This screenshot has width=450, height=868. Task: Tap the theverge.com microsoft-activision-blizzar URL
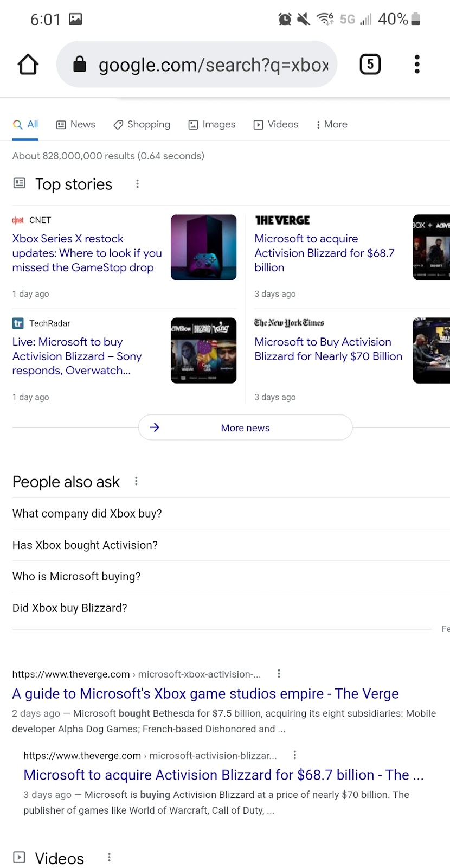[150, 755]
